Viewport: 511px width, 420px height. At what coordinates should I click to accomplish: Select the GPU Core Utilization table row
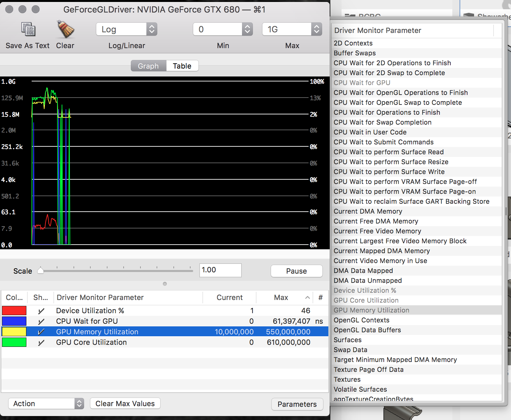click(165, 342)
